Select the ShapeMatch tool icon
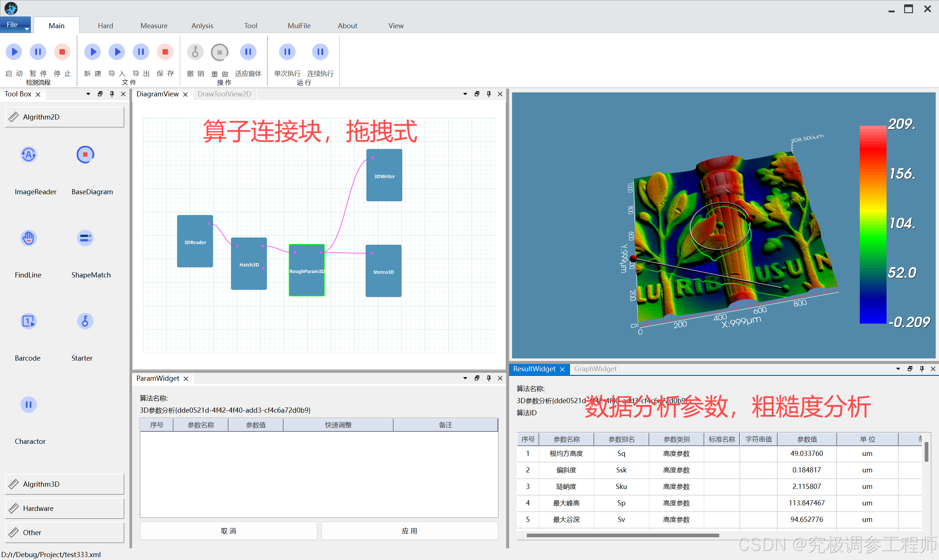 [x=85, y=238]
